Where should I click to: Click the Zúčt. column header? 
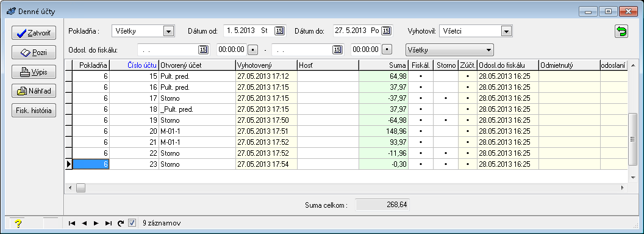pos(467,65)
